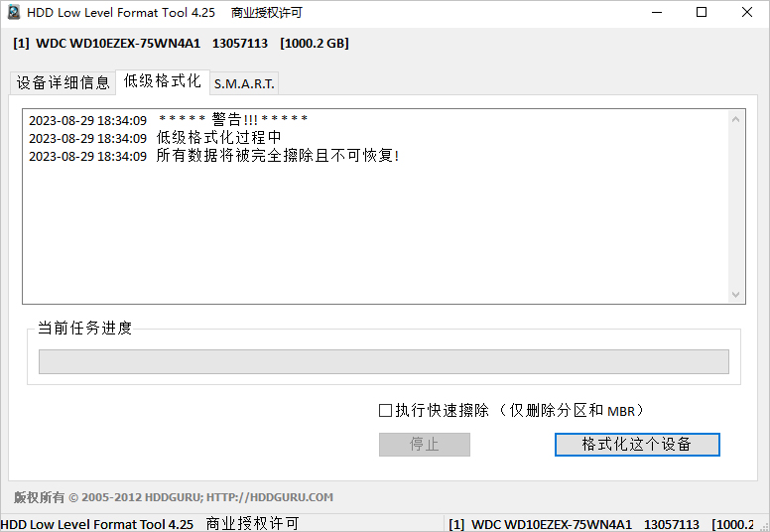
Task: Select the 低级格式化 tab
Action: [163, 81]
